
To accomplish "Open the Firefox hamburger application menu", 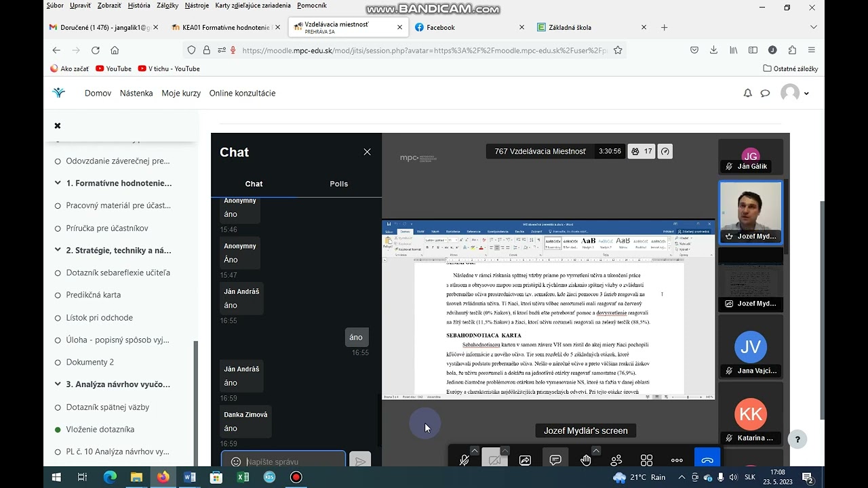I will (812, 50).
